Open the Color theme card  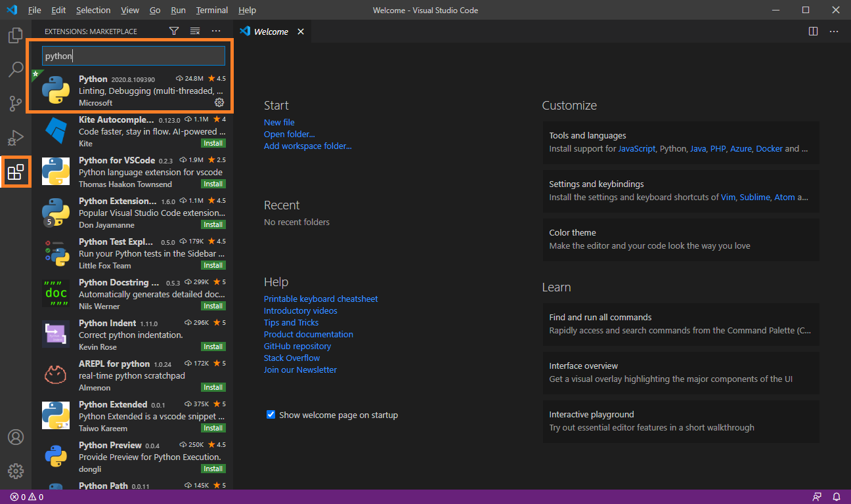point(681,239)
